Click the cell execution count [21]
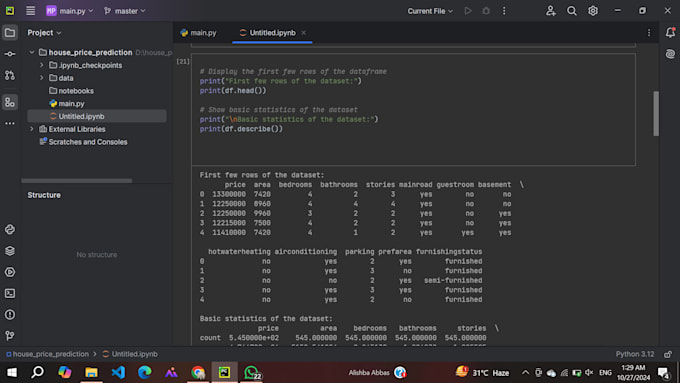The height and width of the screenshot is (383, 680). (x=183, y=62)
